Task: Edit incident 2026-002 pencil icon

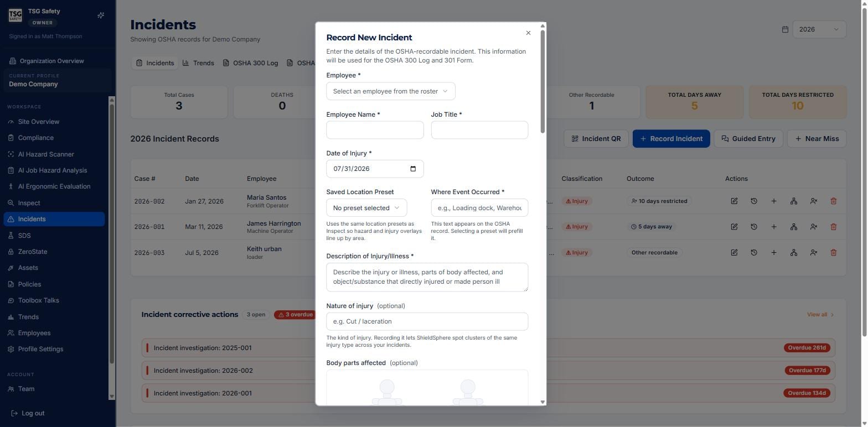Action: point(734,201)
